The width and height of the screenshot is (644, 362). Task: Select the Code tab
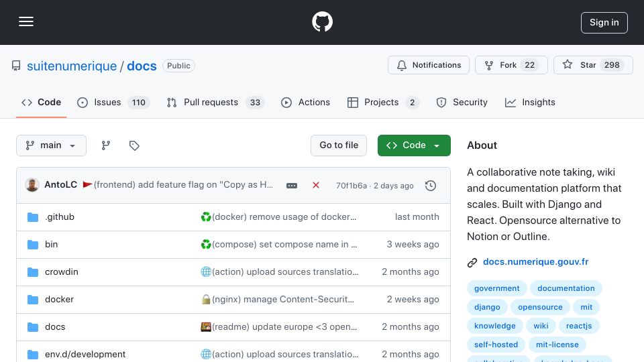tap(42, 102)
